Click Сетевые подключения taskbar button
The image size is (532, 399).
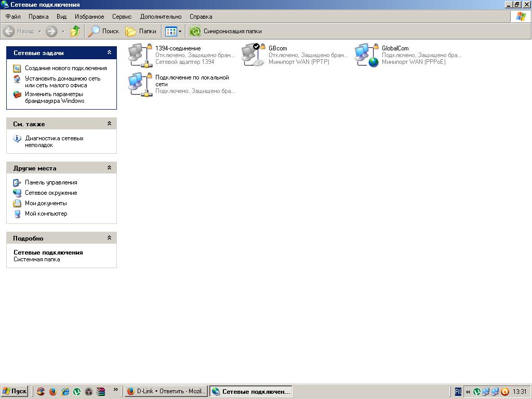tap(251, 391)
